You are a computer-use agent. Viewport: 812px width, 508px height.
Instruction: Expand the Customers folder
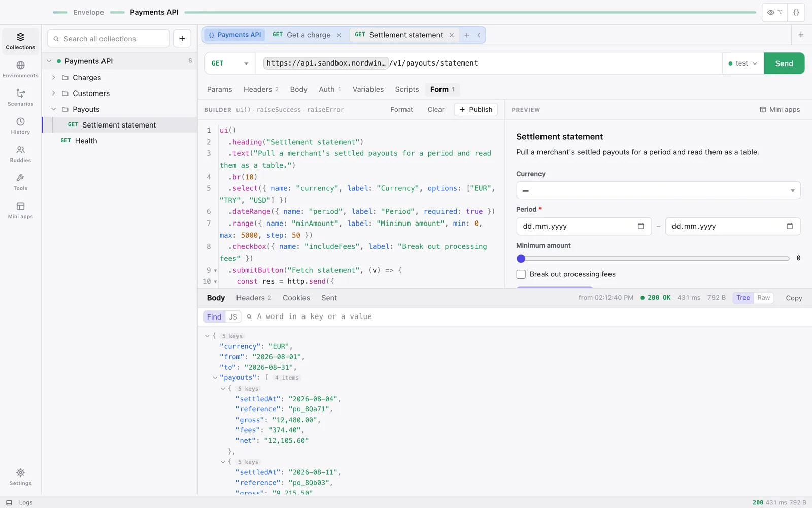53,93
